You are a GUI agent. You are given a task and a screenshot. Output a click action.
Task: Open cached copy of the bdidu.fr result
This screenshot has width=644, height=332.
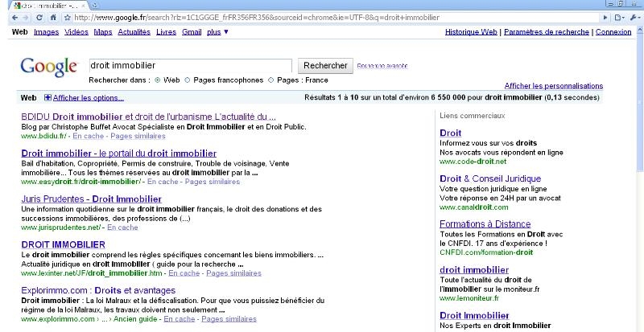[x=88, y=136]
